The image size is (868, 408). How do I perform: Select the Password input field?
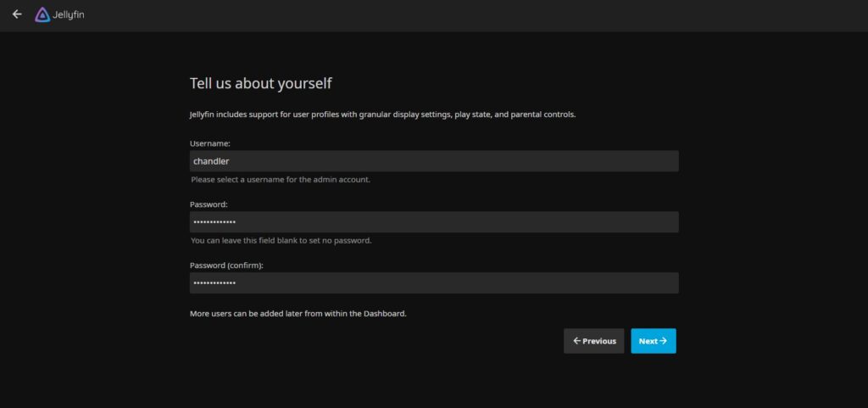point(434,222)
